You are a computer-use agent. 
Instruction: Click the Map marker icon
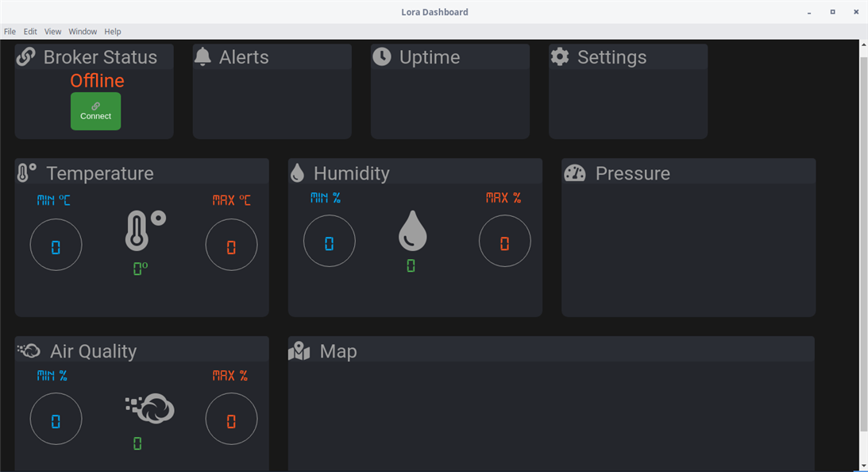pos(299,351)
